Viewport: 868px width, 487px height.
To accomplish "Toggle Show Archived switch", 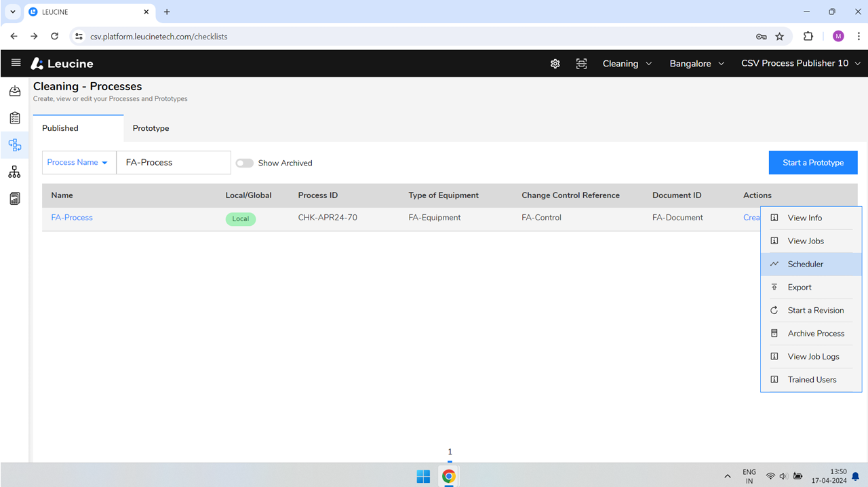I will 244,163.
